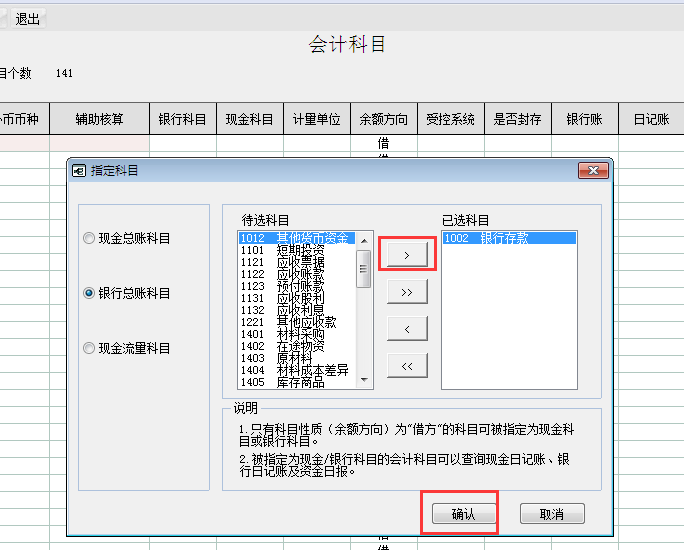Image resolution: width=684 pixels, height=550 pixels.
Task: Click the 指定科目 dialog title icon
Action: point(79,171)
